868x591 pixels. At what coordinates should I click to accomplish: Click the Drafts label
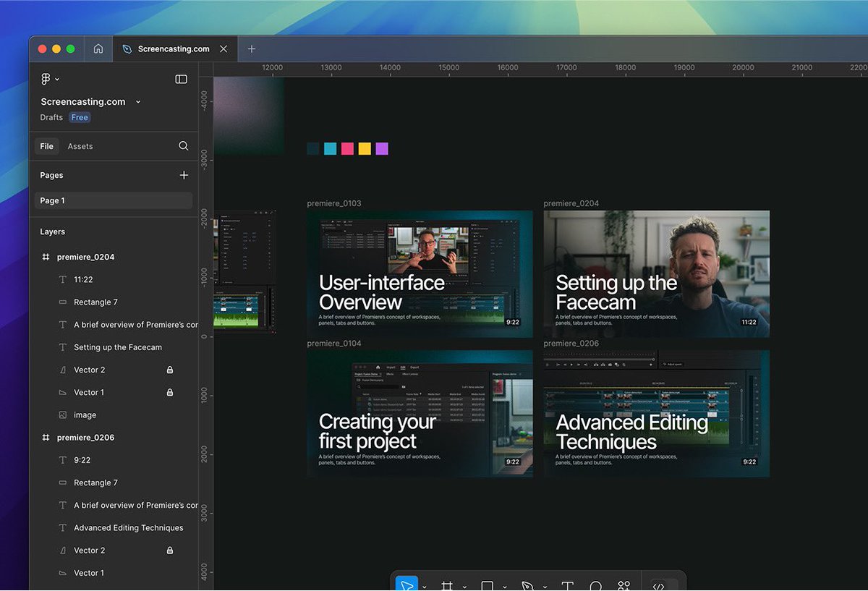point(51,117)
